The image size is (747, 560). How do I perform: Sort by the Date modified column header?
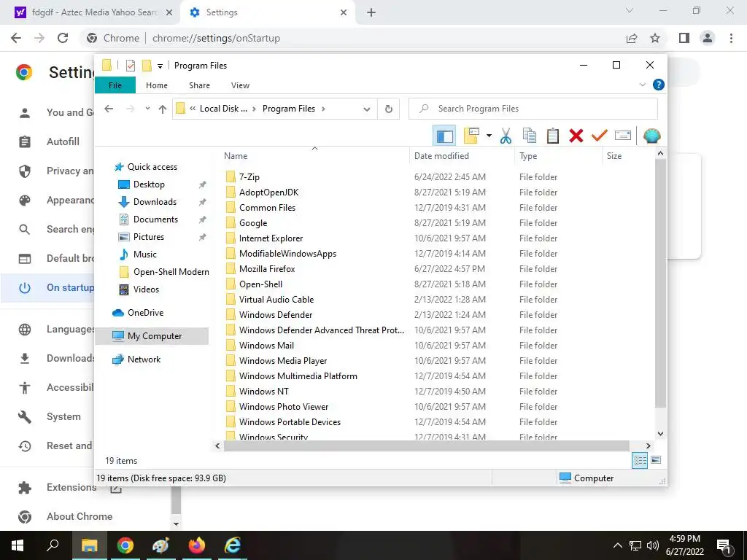point(441,156)
